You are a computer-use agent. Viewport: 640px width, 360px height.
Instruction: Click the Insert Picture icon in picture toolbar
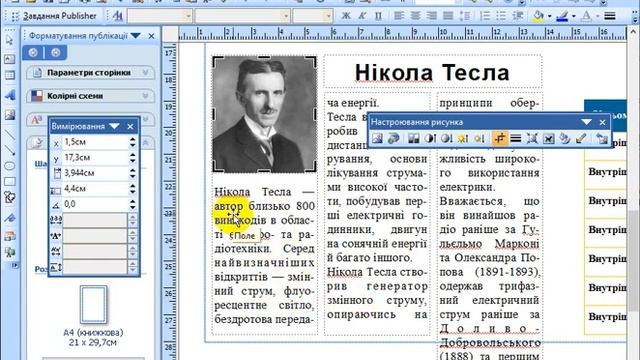pyautogui.click(x=377, y=139)
